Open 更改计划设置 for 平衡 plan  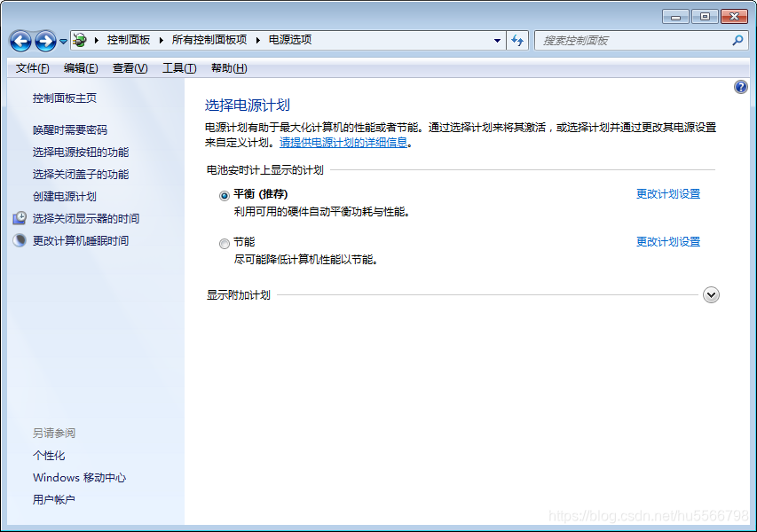tap(668, 194)
